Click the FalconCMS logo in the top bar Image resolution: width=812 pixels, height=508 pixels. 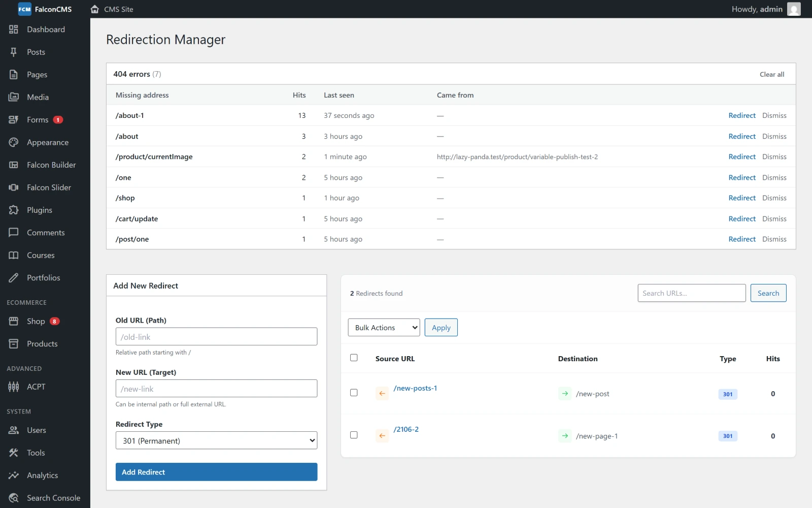pyautogui.click(x=45, y=9)
